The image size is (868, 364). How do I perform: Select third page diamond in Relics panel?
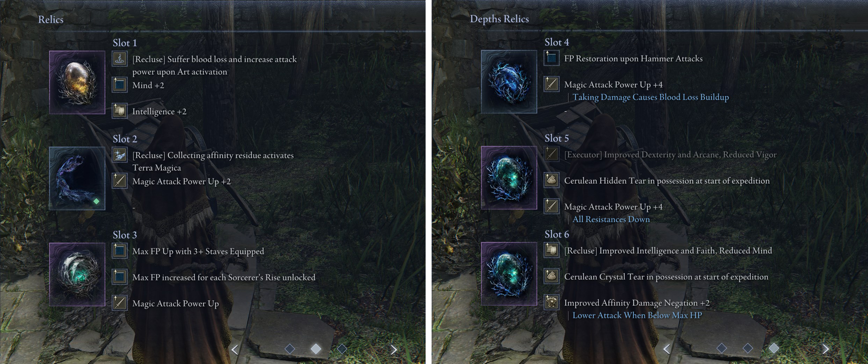[342, 349]
